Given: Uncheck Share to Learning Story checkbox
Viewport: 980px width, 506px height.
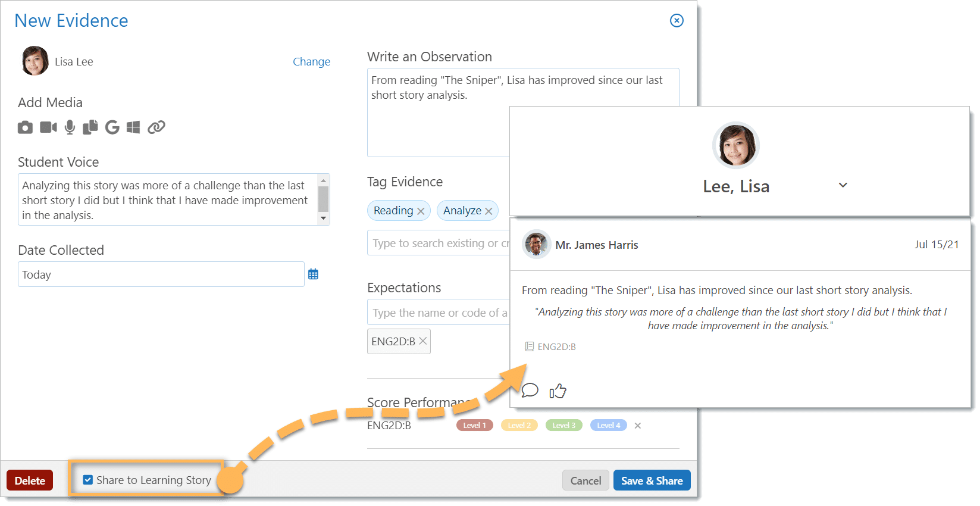Looking at the screenshot, I should coord(88,480).
